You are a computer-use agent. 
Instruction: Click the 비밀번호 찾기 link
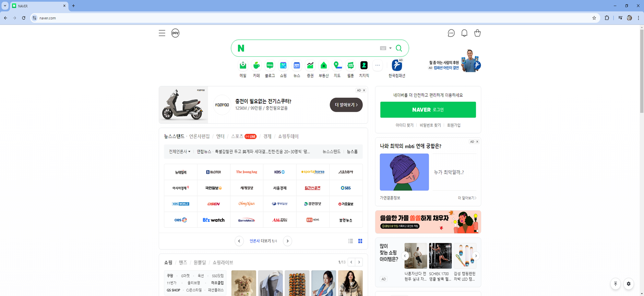click(430, 125)
